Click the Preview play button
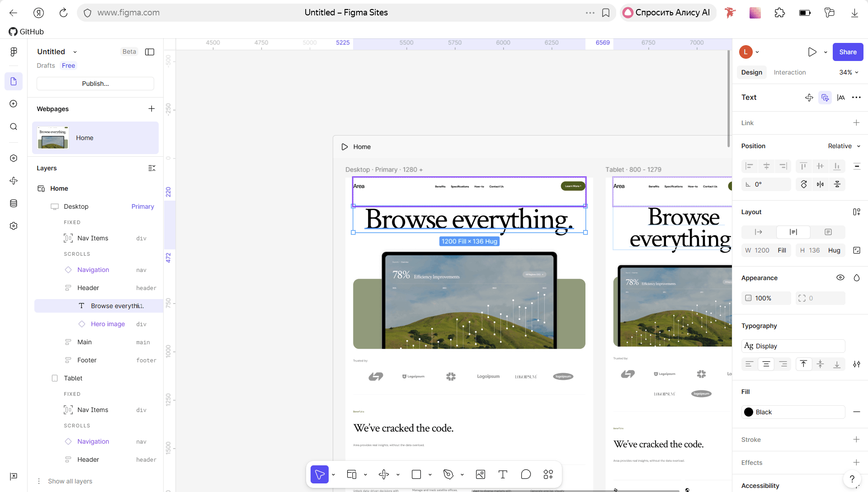This screenshot has width=868, height=492. click(x=812, y=52)
